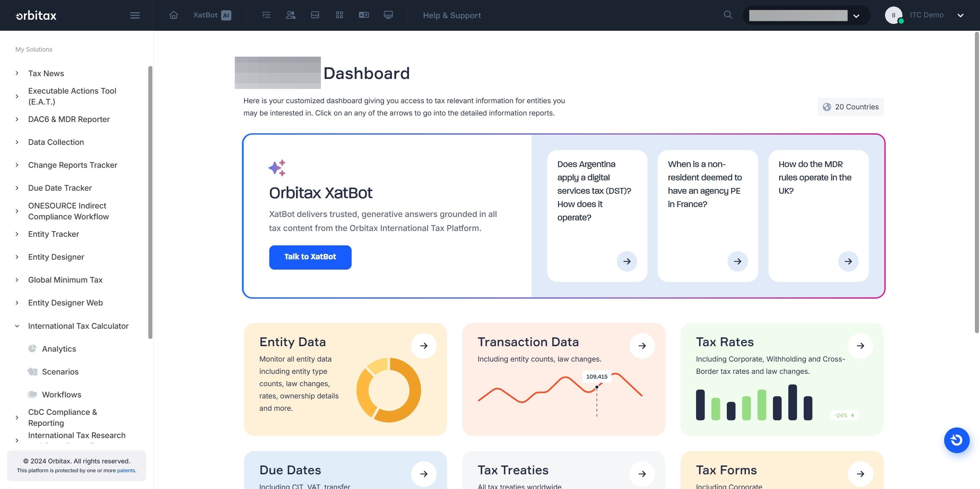The height and width of the screenshot is (489, 980).
Task: Open CbC Compliance & Reporting
Action: [x=63, y=417]
